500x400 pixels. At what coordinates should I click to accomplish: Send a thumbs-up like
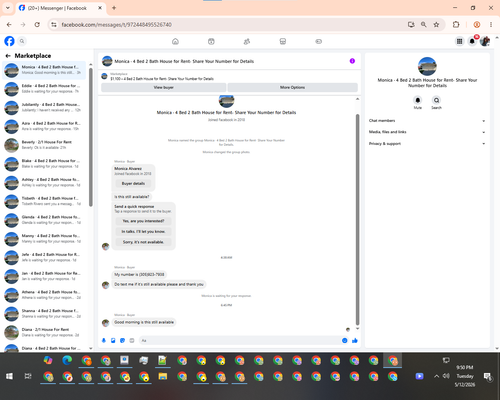click(355, 340)
